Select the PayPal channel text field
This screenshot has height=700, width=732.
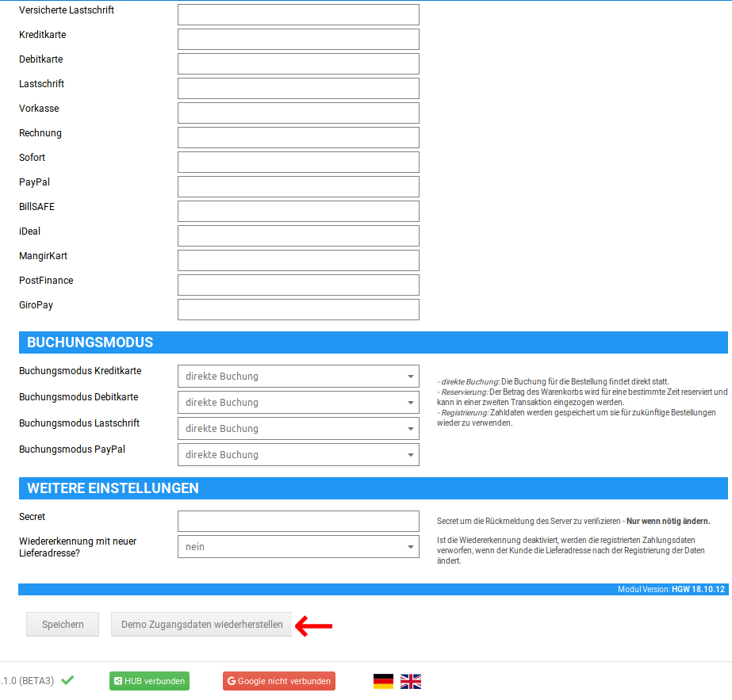click(x=298, y=187)
